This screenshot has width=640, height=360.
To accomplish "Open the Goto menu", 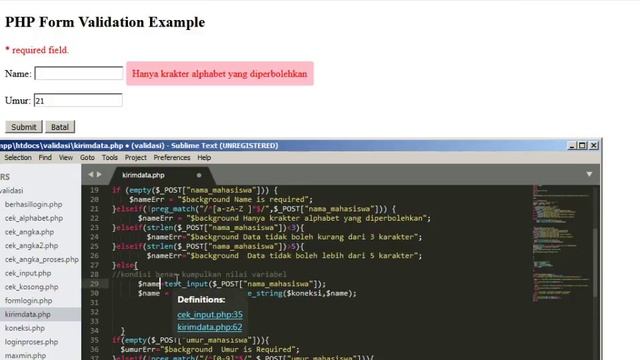I will point(87,158).
